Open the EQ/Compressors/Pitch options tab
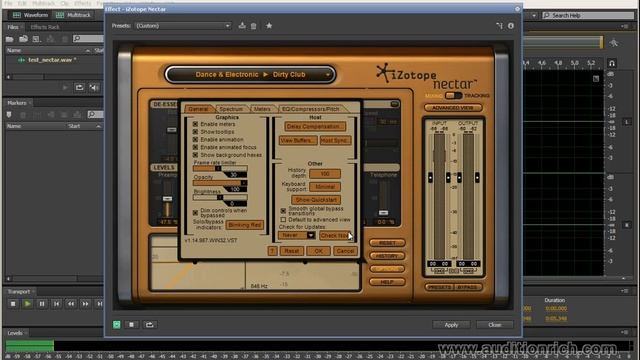This screenshot has width=640, height=360. pyautogui.click(x=311, y=109)
